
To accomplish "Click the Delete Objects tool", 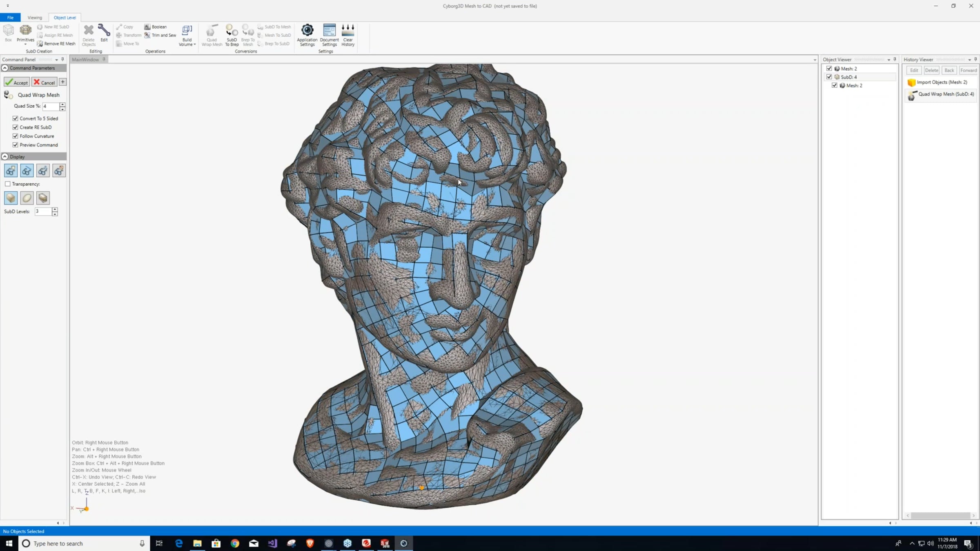I will pos(89,35).
